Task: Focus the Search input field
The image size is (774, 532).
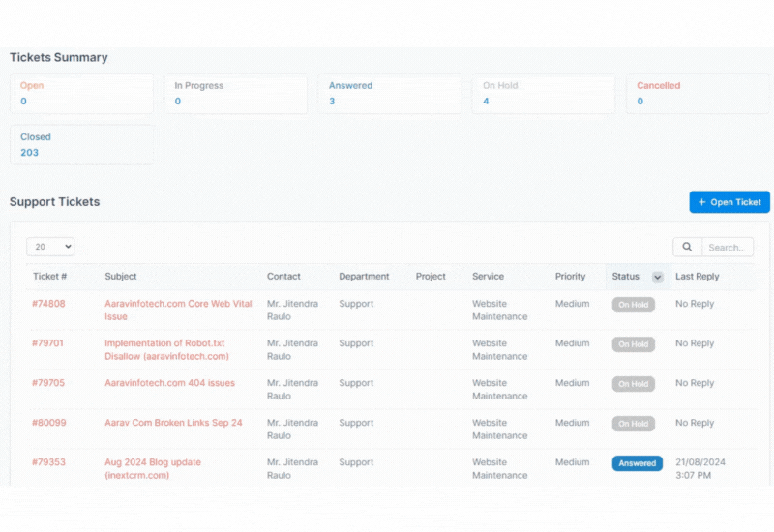Action: pyautogui.click(x=728, y=248)
